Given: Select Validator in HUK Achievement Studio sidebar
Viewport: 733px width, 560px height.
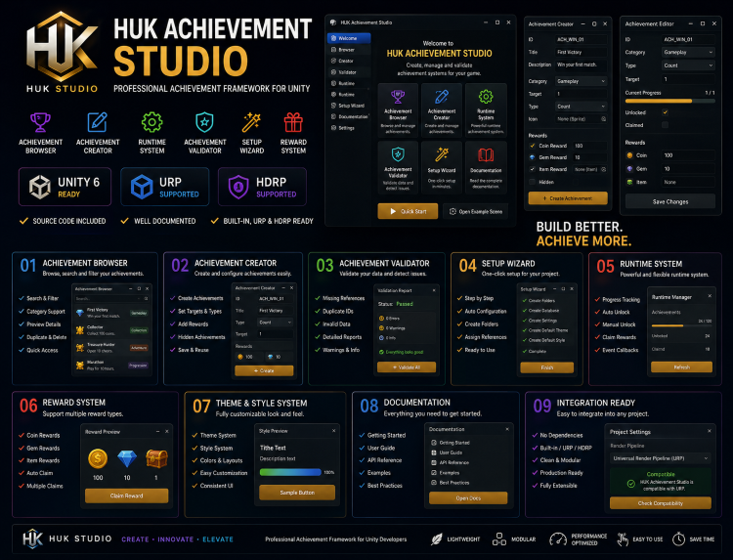Looking at the screenshot, I should point(349,72).
